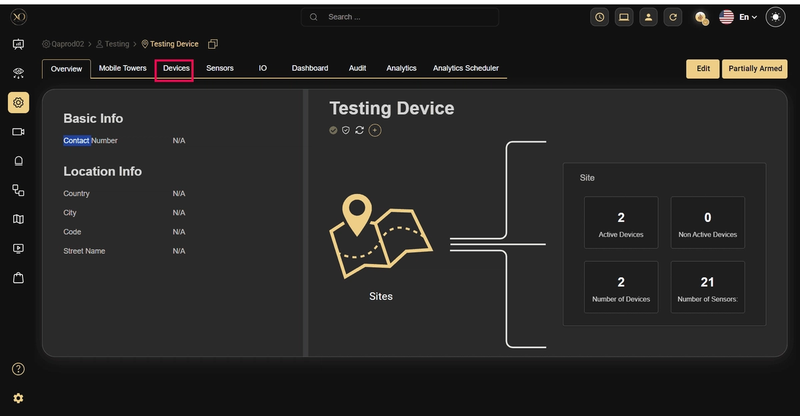Click the Basic Info heading
The width and height of the screenshot is (800, 416).
93,118
